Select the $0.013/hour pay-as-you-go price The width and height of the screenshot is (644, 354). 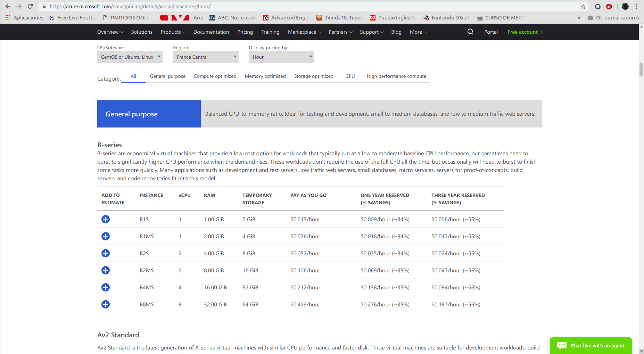tap(305, 220)
